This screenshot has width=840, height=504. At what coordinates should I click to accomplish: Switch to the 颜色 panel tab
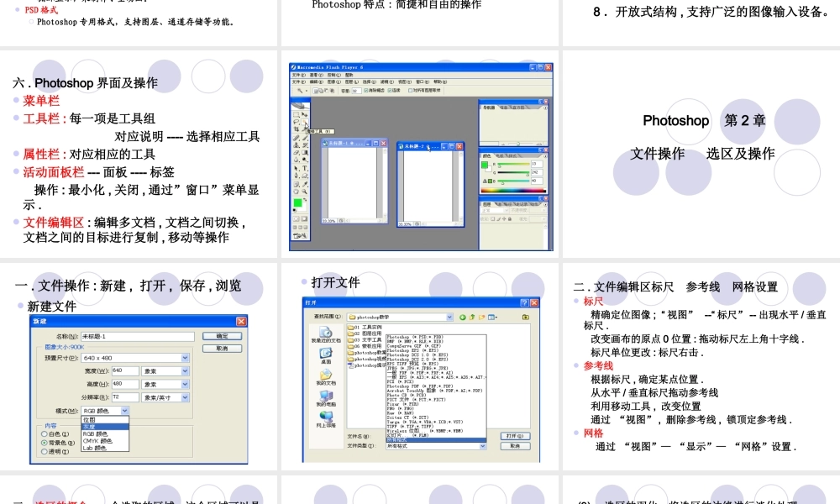pos(486,156)
